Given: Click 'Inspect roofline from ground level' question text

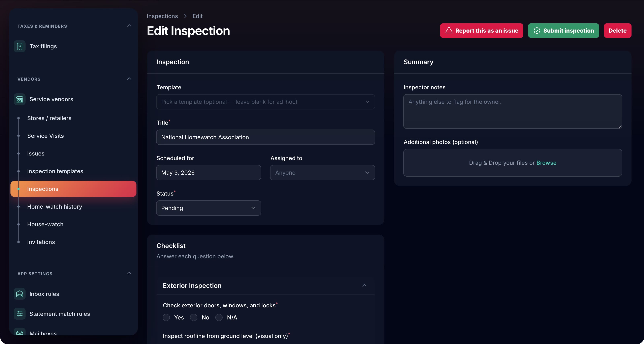Looking at the screenshot, I should [x=225, y=336].
